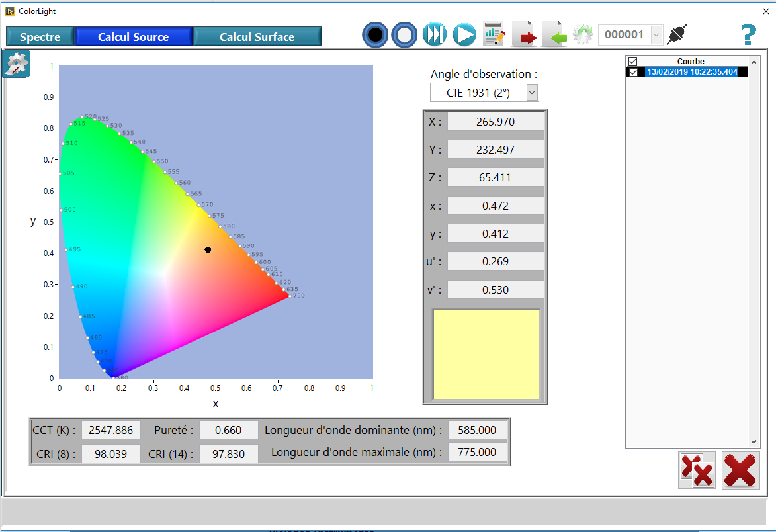Open chart settings gear icon

click(17, 64)
